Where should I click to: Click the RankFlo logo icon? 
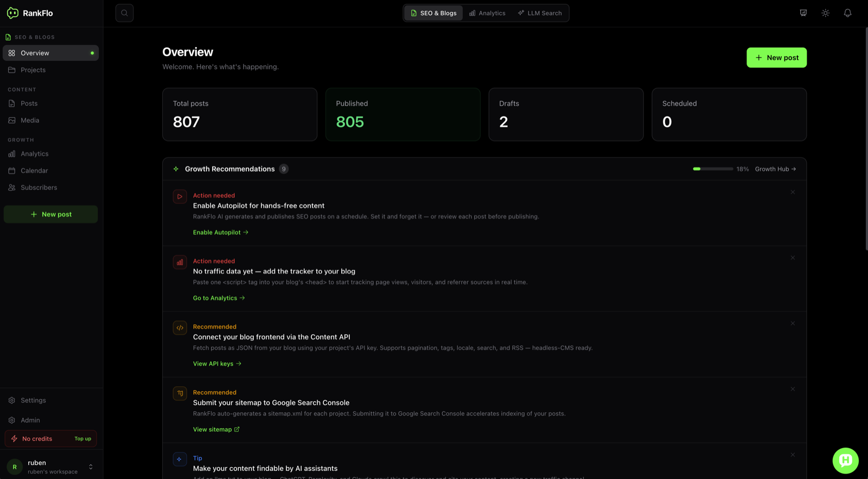(12, 13)
